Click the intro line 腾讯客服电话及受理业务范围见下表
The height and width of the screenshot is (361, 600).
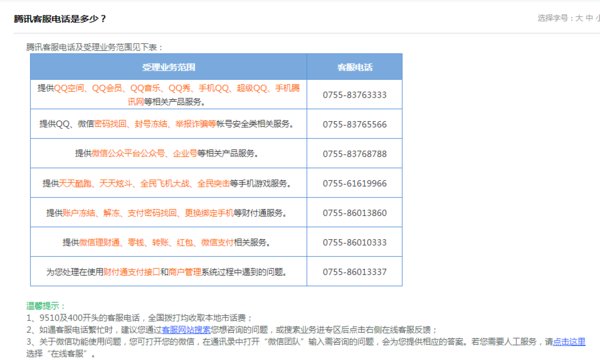tap(95, 47)
